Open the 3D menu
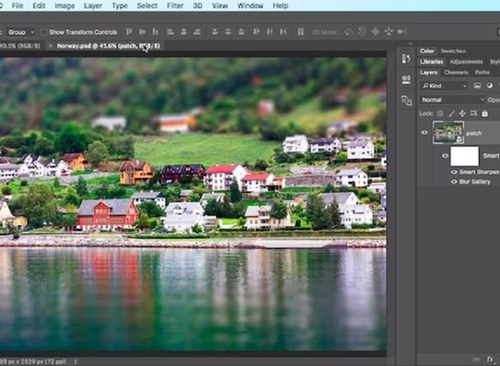The width and height of the screenshot is (500, 366). (198, 6)
